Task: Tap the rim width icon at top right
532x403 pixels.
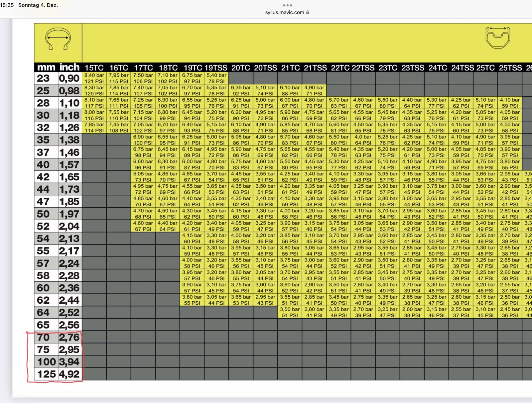Action: 497,38
